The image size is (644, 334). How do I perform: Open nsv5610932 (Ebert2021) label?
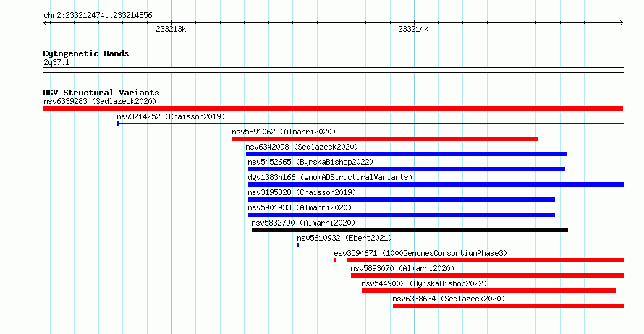click(344, 238)
